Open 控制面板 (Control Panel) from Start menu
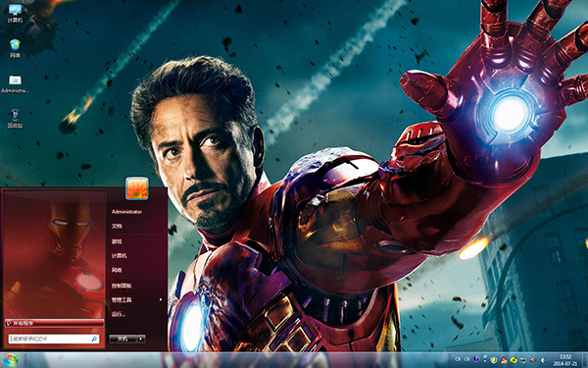The height and width of the screenshot is (368, 588). 122,286
